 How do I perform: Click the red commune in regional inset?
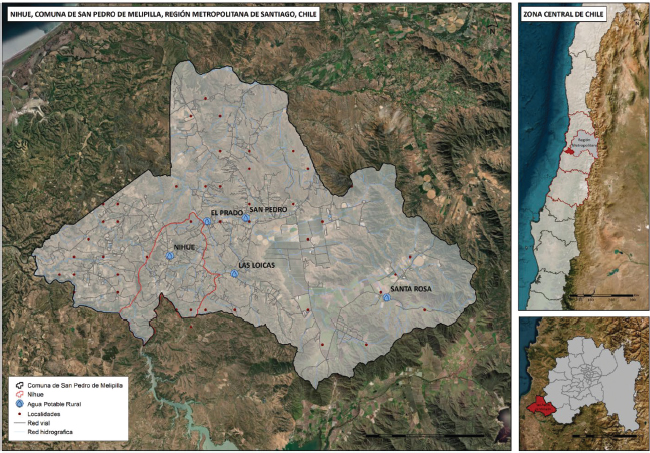[541, 408]
